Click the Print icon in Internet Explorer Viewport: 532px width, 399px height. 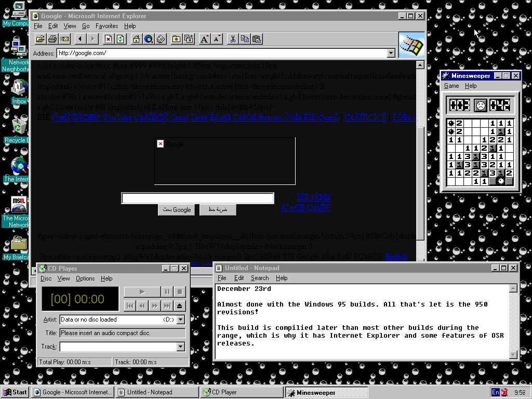(52, 39)
